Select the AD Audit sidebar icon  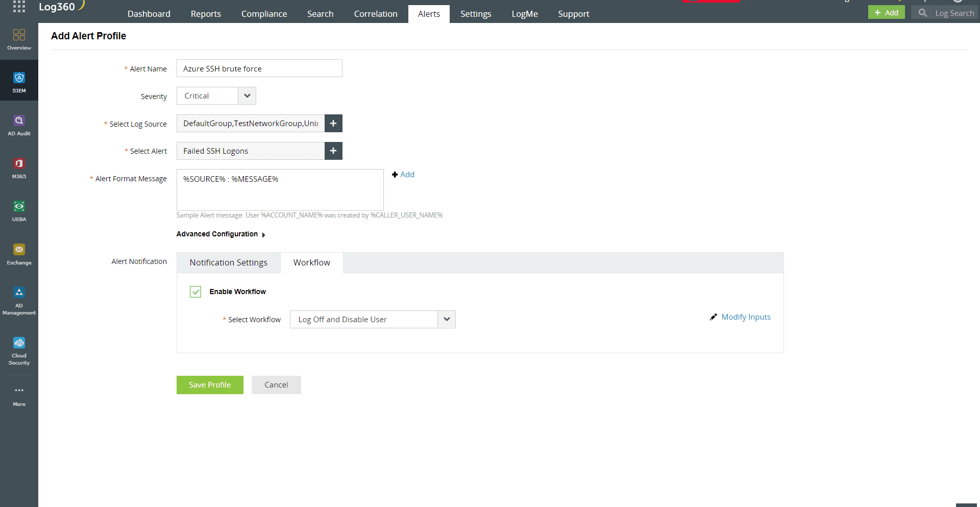(x=19, y=124)
